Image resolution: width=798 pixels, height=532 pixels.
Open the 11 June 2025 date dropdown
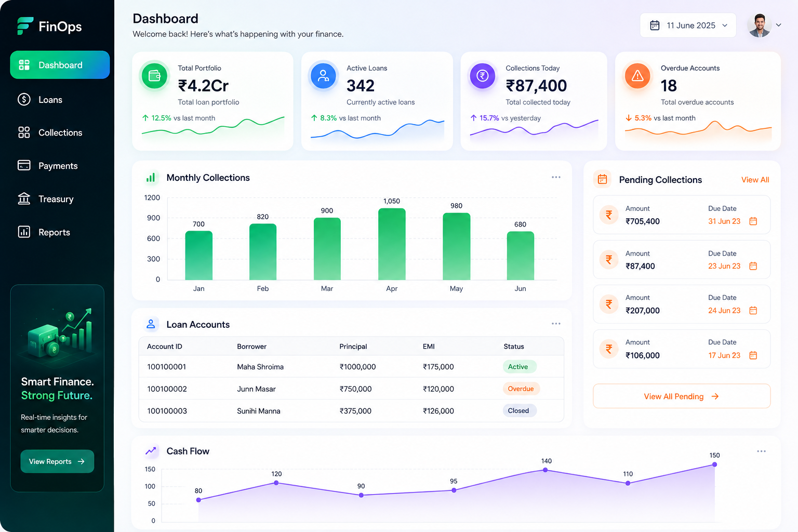(688, 25)
